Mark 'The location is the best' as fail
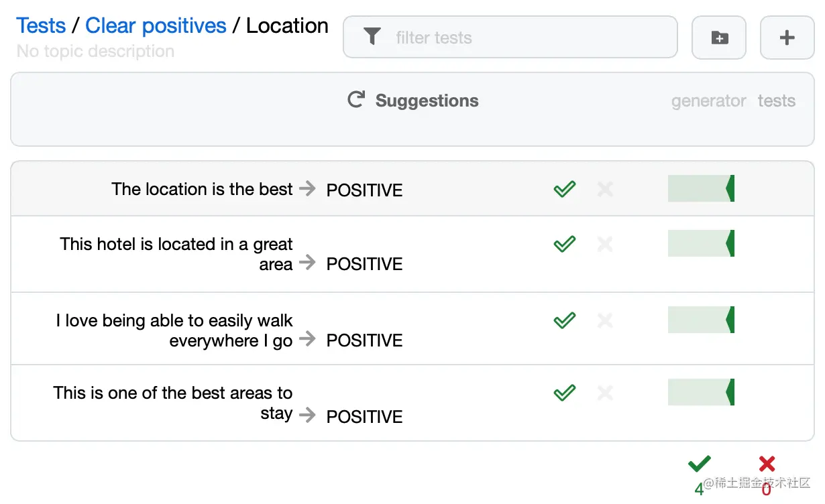The image size is (825, 504). 605,189
